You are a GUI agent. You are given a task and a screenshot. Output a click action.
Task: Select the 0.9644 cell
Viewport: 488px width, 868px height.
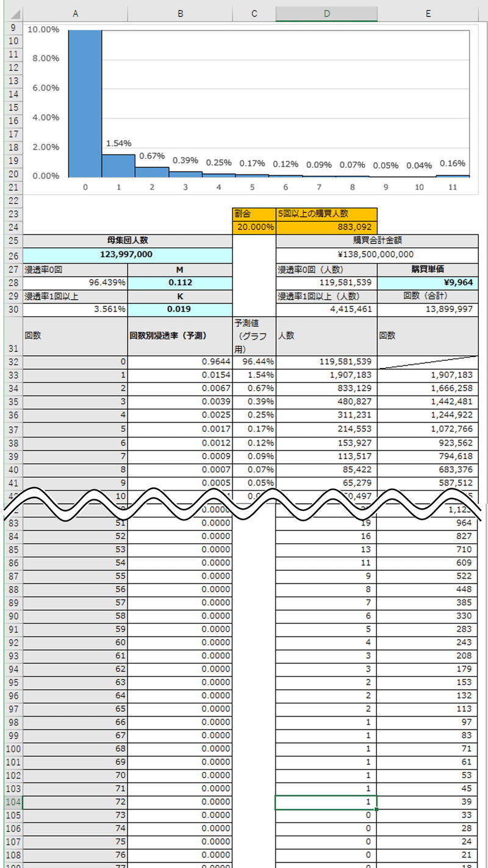tap(180, 362)
